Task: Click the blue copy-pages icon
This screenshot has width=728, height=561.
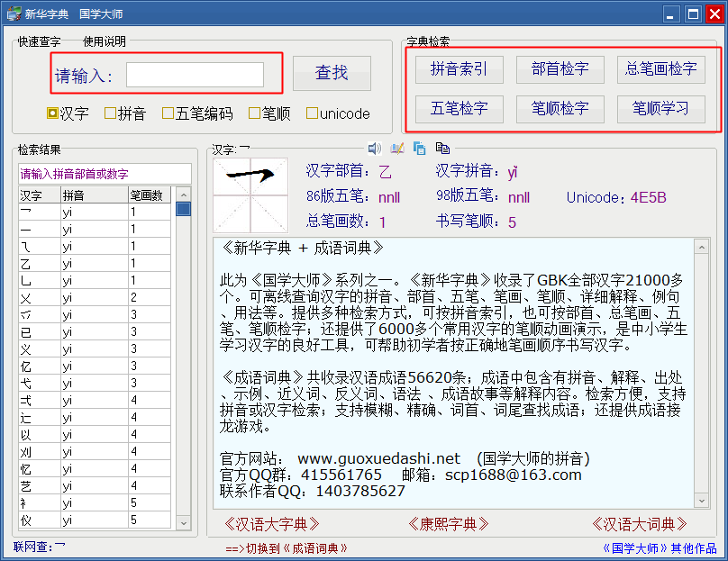Action: (x=419, y=148)
